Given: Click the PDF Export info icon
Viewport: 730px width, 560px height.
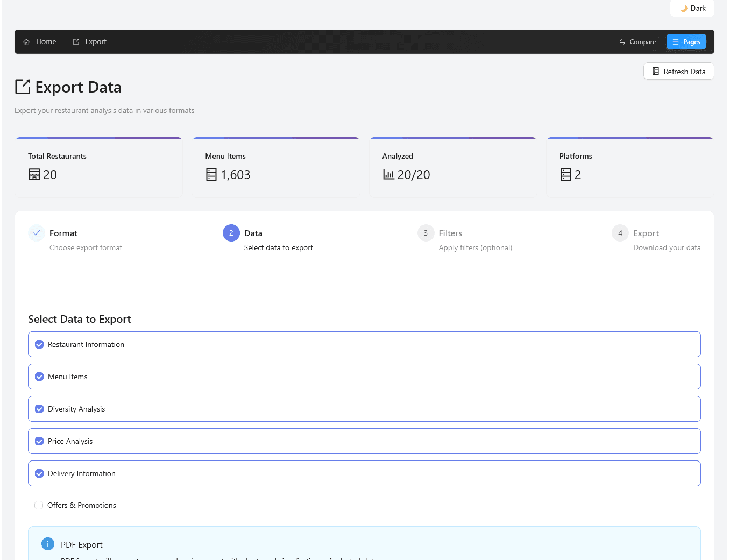Looking at the screenshot, I should 48,544.
